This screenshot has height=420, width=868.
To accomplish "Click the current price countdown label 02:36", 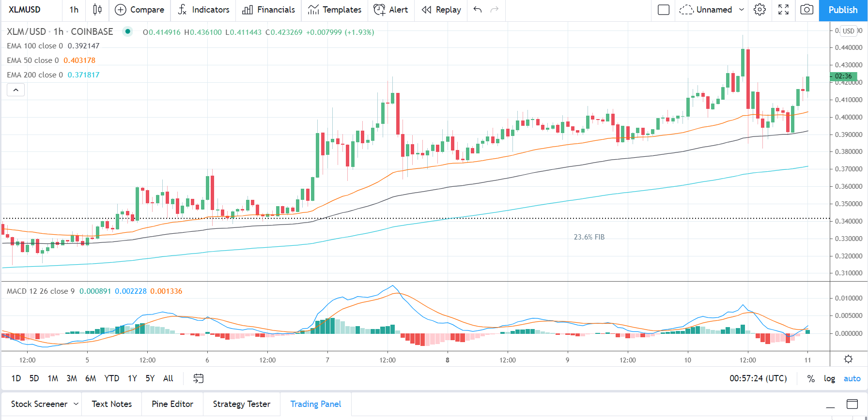I will 843,76.
